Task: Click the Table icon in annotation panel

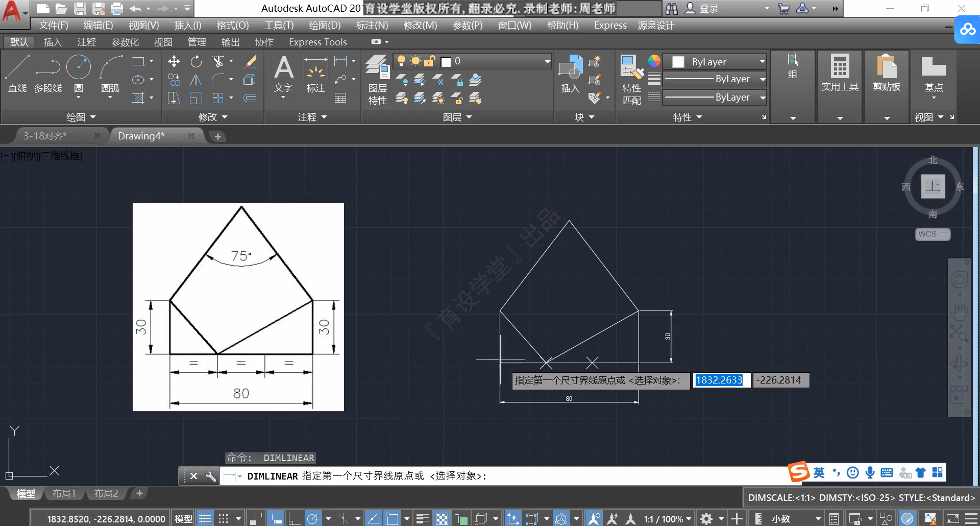Action: coord(340,98)
